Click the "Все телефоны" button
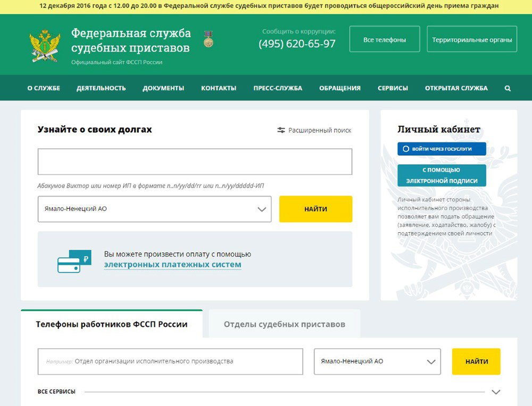Image resolution: width=532 pixels, height=406 pixels. [385, 39]
